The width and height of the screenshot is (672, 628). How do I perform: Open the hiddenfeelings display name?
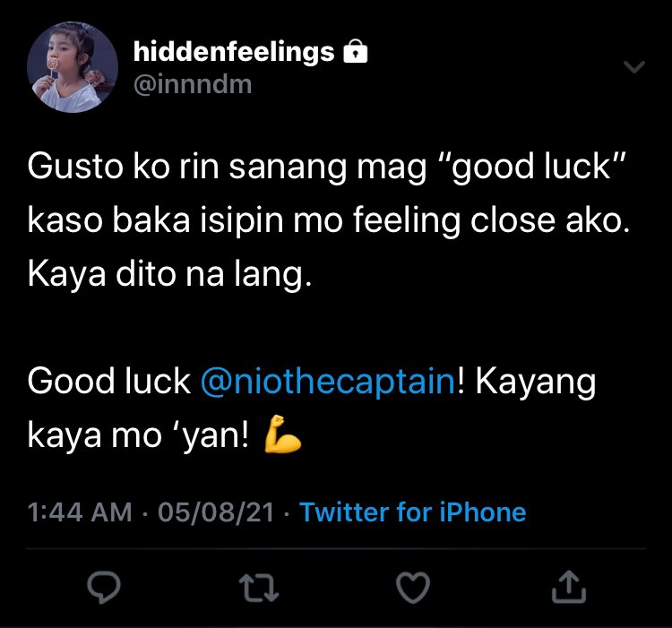pyautogui.click(x=234, y=52)
